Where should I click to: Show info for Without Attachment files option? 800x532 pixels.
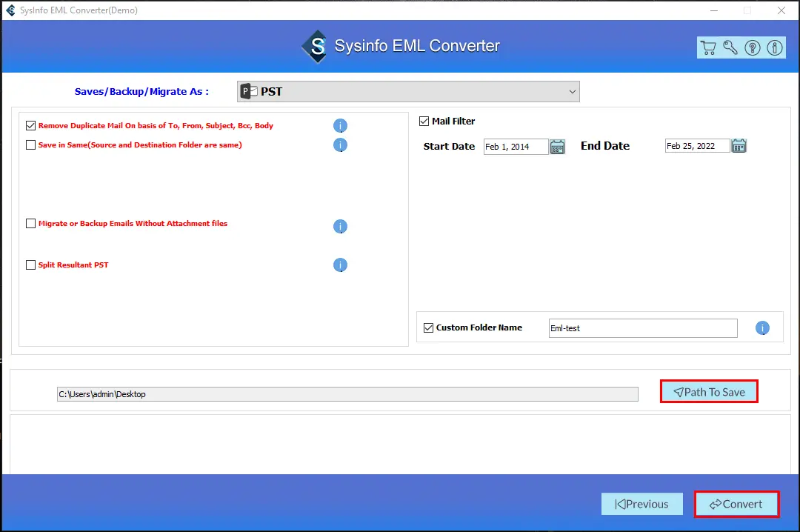(x=340, y=226)
